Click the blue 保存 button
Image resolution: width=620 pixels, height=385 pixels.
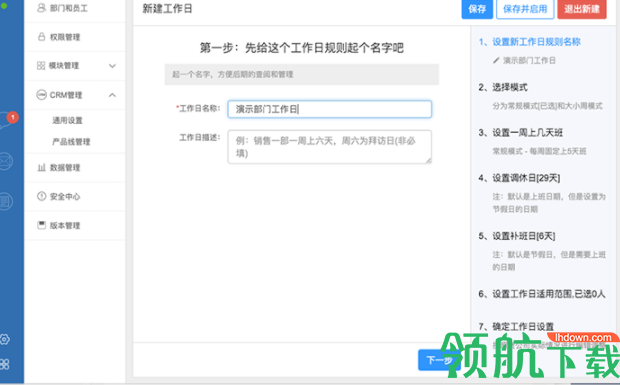tap(477, 9)
